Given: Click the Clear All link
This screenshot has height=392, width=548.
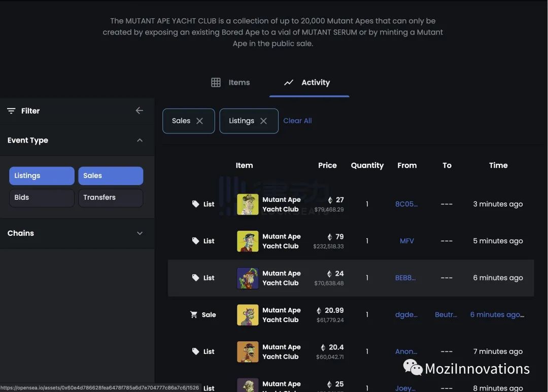Looking at the screenshot, I should pos(297,121).
